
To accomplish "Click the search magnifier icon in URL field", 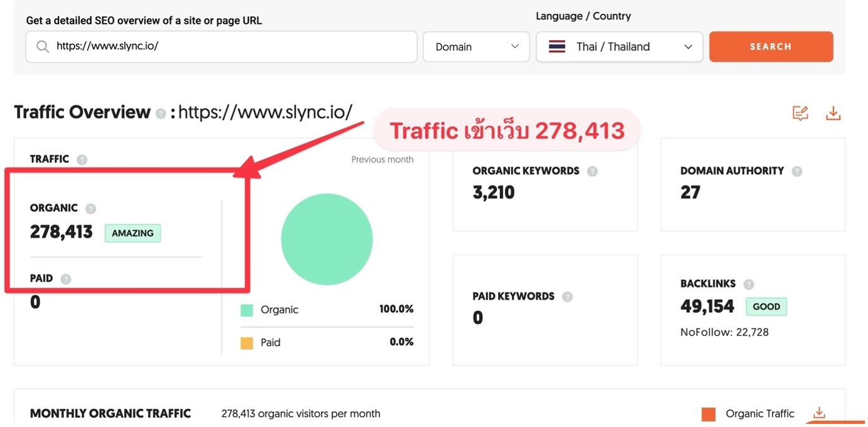I will point(43,46).
